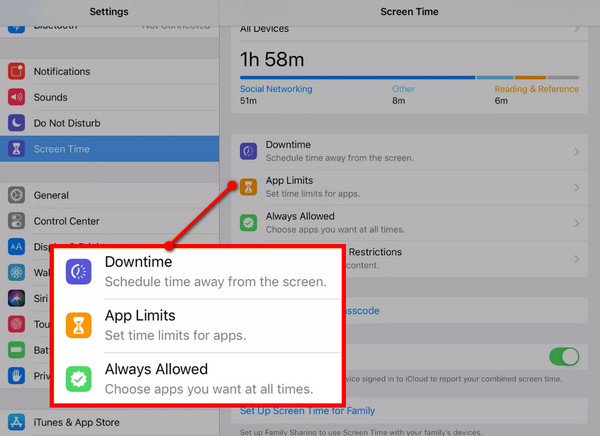Open App Limits using its right chevron

(577, 188)
